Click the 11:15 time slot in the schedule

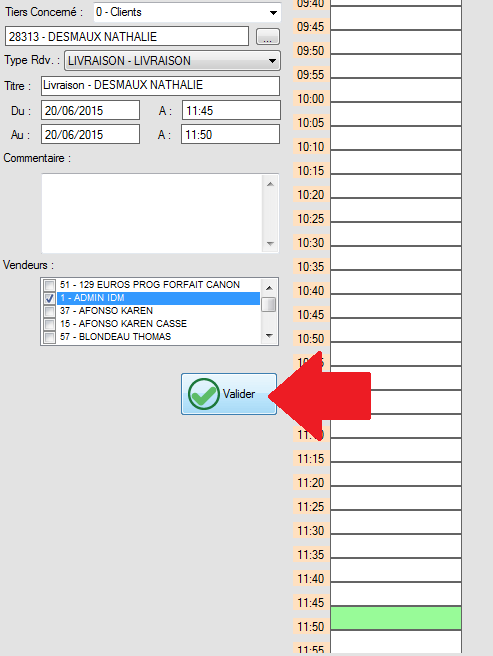point(396,474)
